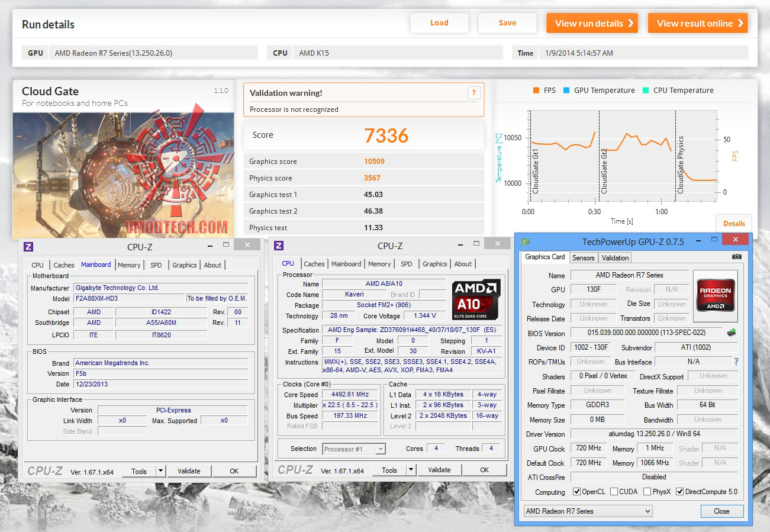The image size is (770, 532).
Task: Click the BIOS save chip icon in GPU-Z
Action: pyautogui.click(x=732, y=333)
